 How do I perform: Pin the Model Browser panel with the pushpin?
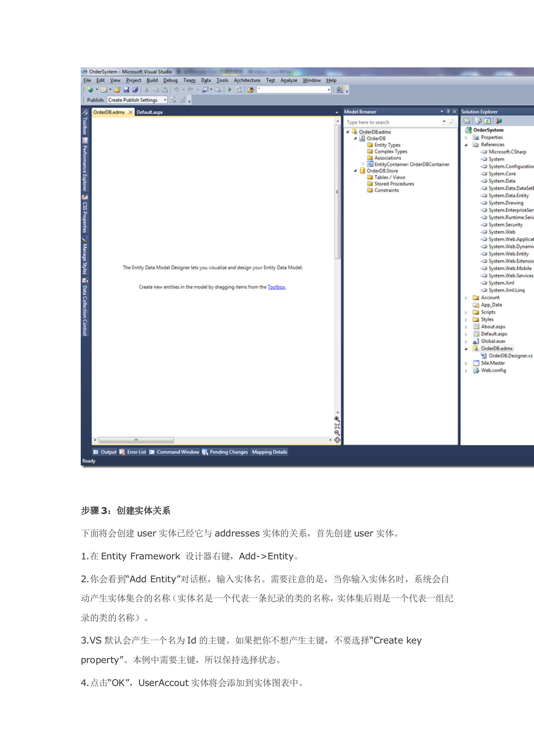[448, 111]
